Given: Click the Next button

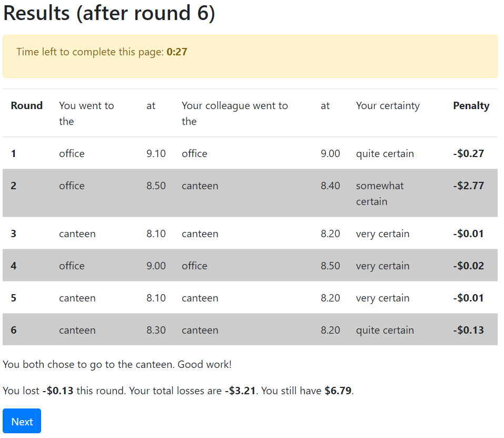Looking at the screenshot, I should (x=22, y=421).
